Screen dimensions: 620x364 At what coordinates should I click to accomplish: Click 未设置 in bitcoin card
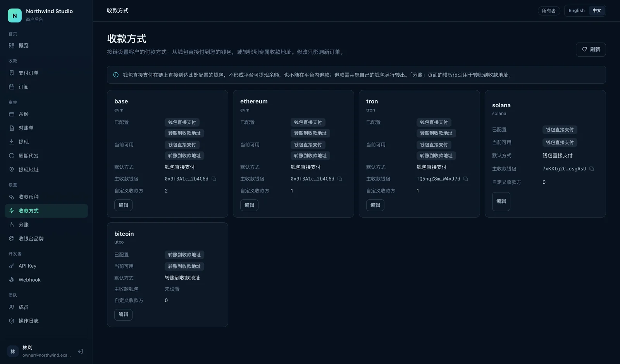click(172, 289)
